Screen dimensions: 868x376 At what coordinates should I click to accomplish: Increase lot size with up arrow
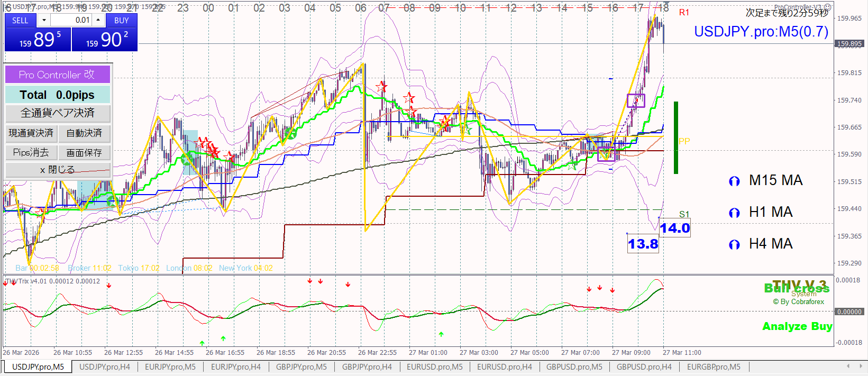pos(98,20)
